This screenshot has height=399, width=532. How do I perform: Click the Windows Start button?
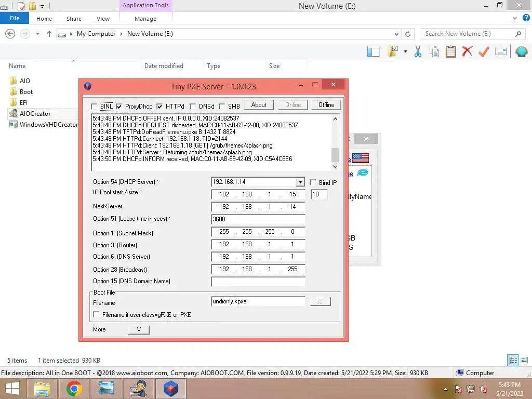[12, 389]
